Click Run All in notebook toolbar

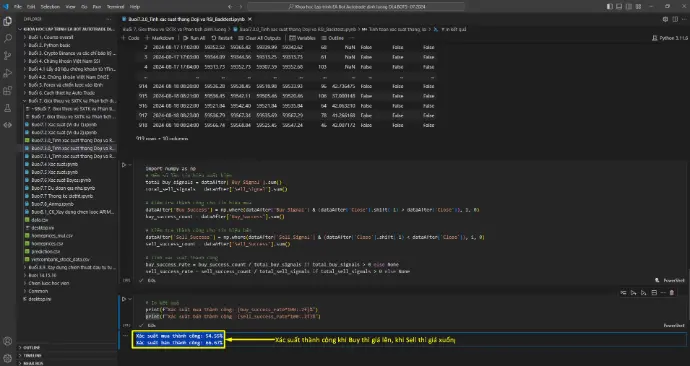tap(194, 38)
